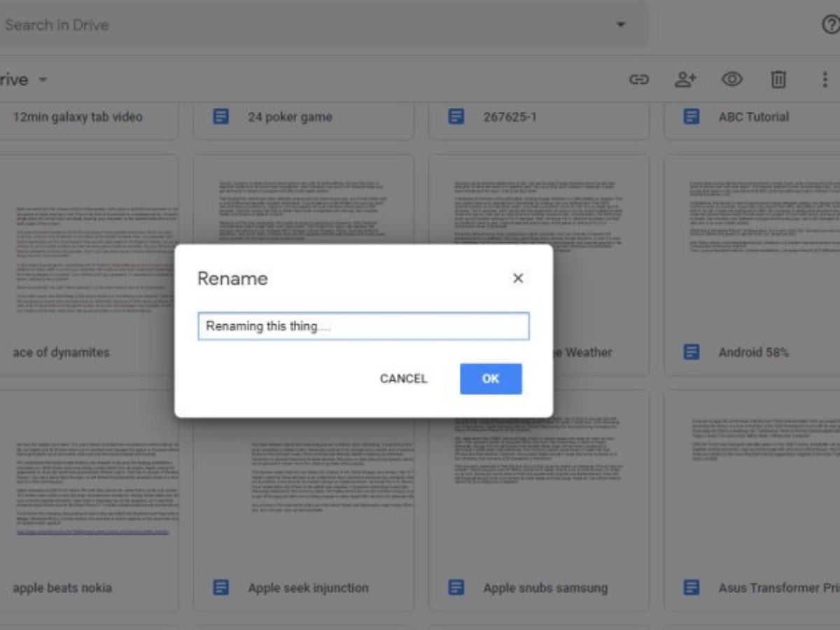Close the Rename dialog with X
Screen dimensions: 840x630
(x=518, y=279)
